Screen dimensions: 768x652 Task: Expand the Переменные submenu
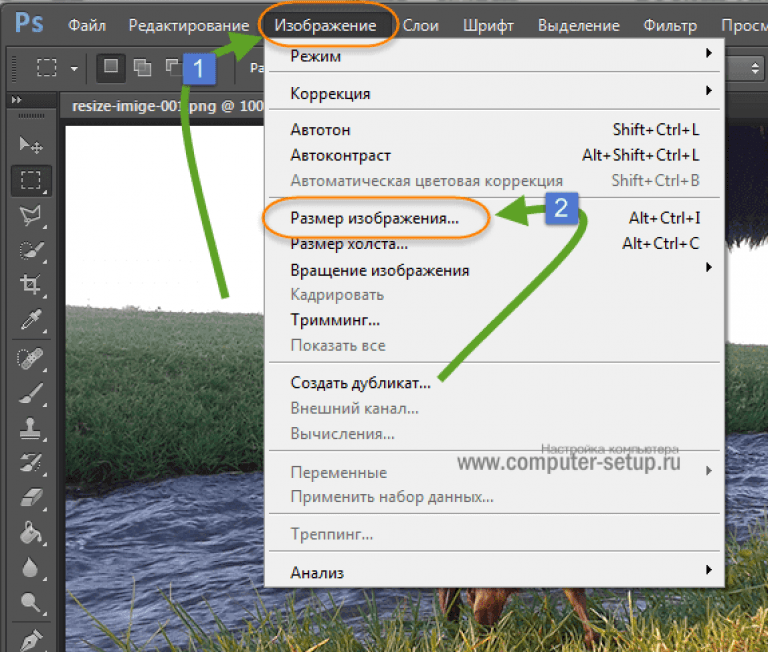[x=495, y=472]
